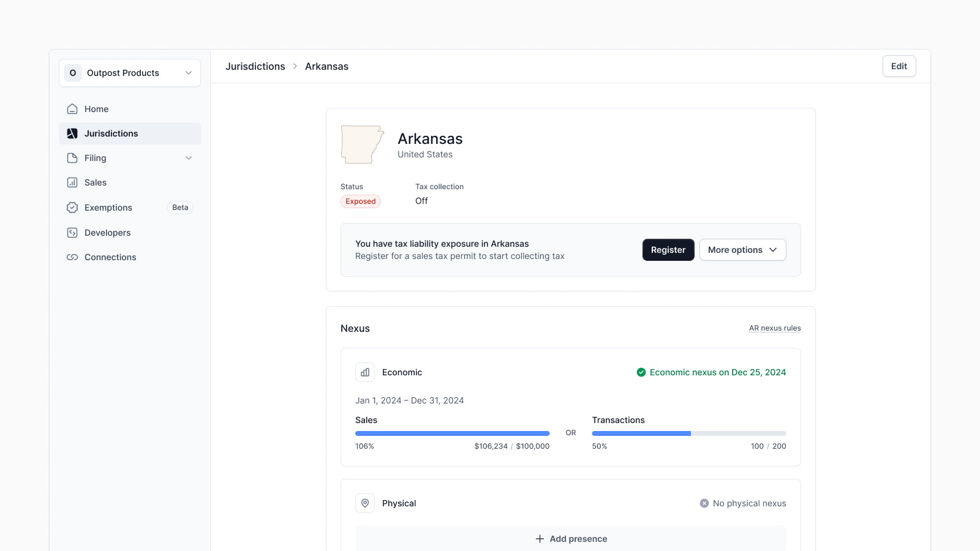The width and height of the screenshot is (980, 551).
Task: Click the plus icon on Add presence
Action: [540, 539]
